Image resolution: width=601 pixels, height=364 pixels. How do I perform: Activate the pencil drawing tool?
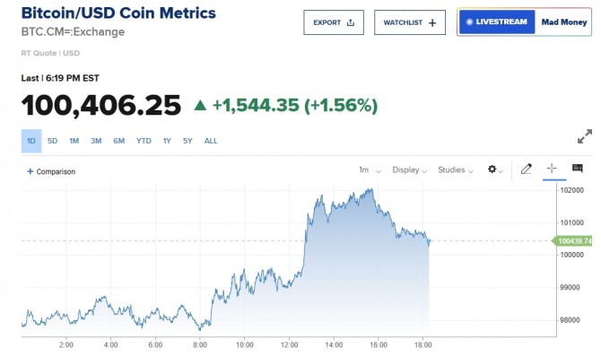pos(527,169)
